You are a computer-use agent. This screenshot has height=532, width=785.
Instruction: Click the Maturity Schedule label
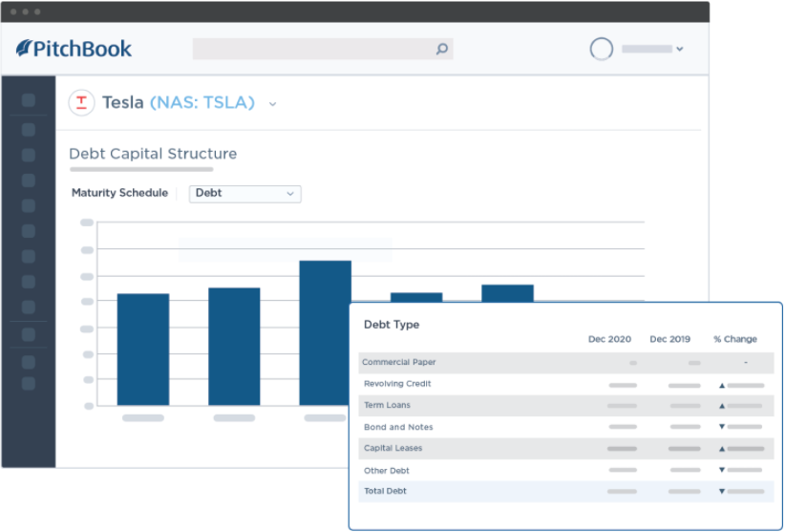(x=119, y=193)
